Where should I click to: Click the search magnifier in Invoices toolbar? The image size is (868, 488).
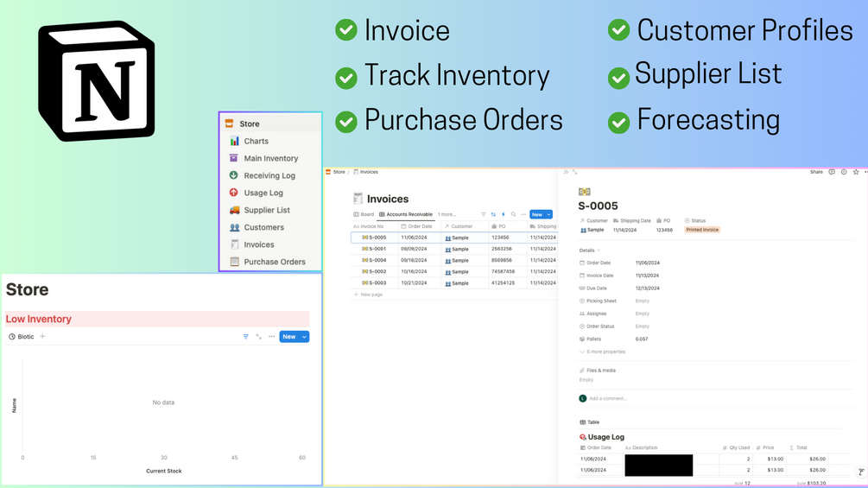tap(514, 214)
